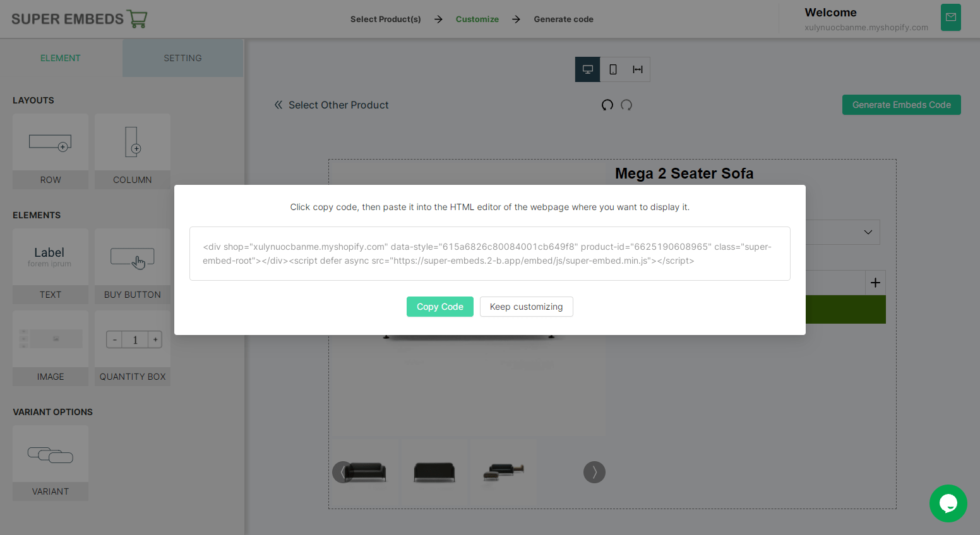This screenshot has height=535, width=980.
Task: Go to the next thumbnail in the carousel
Action: click(x=594, y=472)
